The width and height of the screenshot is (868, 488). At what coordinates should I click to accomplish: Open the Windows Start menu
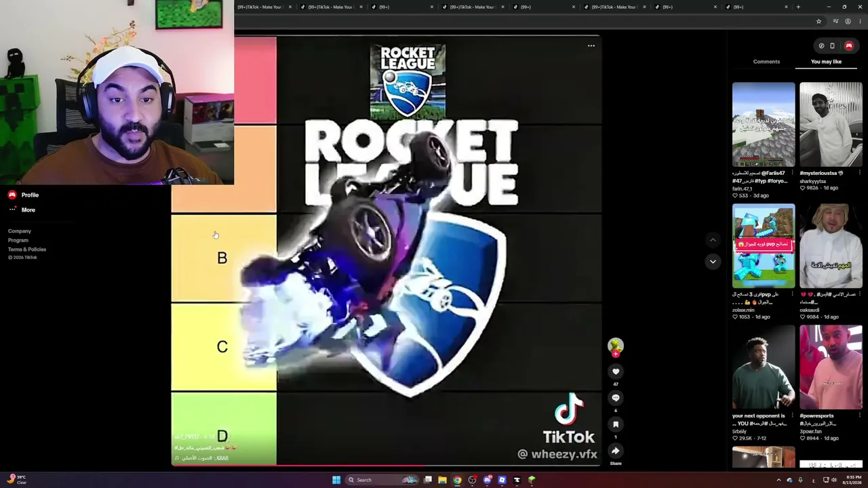pyautogui.click(x=336, y=480)
